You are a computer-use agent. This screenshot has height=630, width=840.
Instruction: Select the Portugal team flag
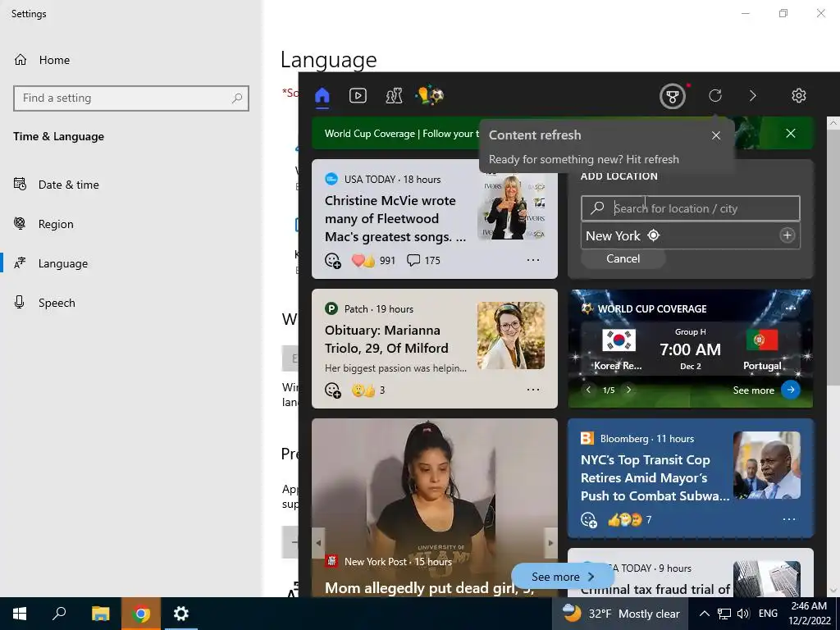(x=762, y=340)
